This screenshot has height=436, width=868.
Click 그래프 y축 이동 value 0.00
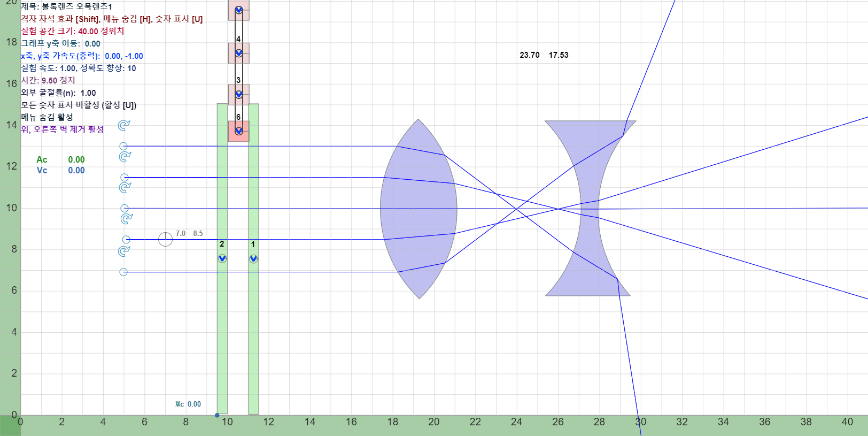pos(92,44)
